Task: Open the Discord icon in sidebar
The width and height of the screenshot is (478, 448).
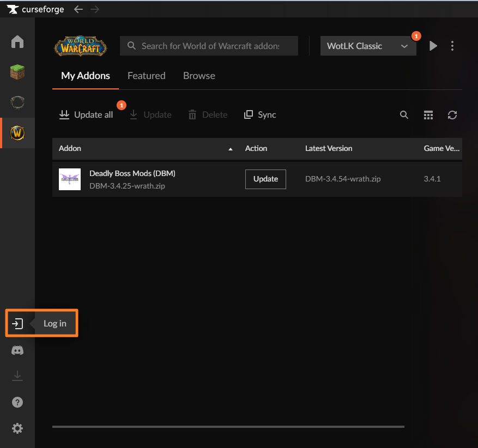Action: [x=17, y=350]
